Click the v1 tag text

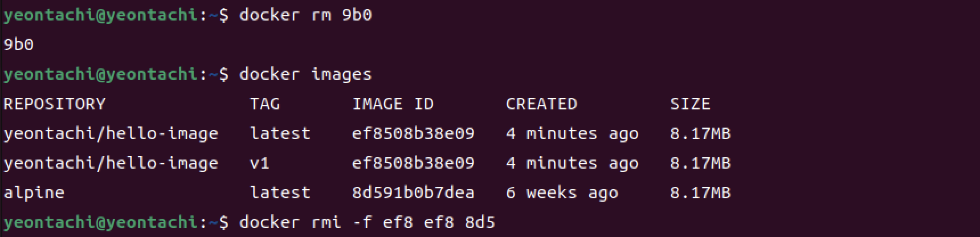(x=260, y=164)
